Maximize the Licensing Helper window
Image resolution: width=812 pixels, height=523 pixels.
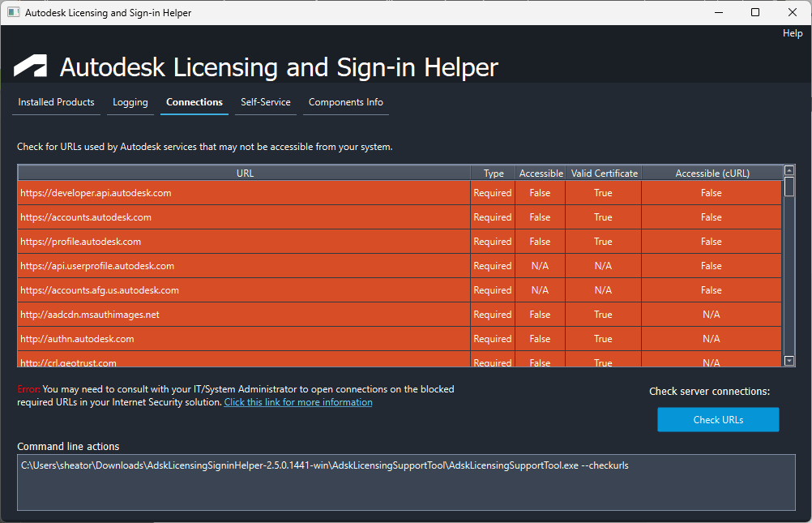(x=755, y=12)
